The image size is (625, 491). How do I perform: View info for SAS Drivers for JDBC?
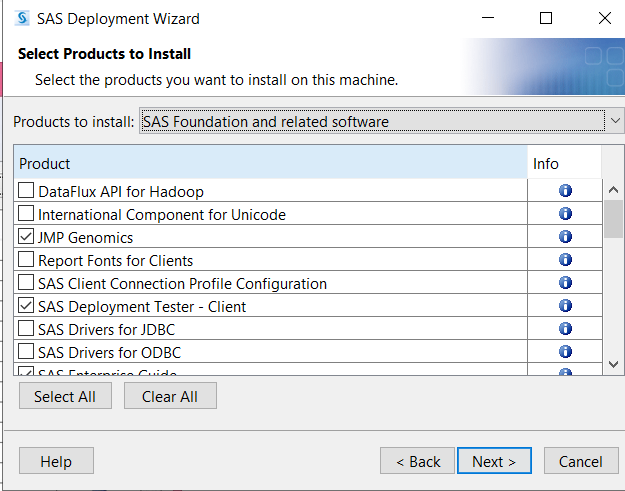(565, 329)
